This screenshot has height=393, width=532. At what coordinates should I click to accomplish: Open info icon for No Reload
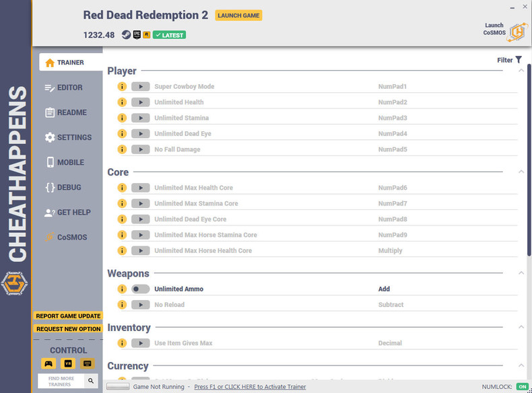click(x=122, y=304)
